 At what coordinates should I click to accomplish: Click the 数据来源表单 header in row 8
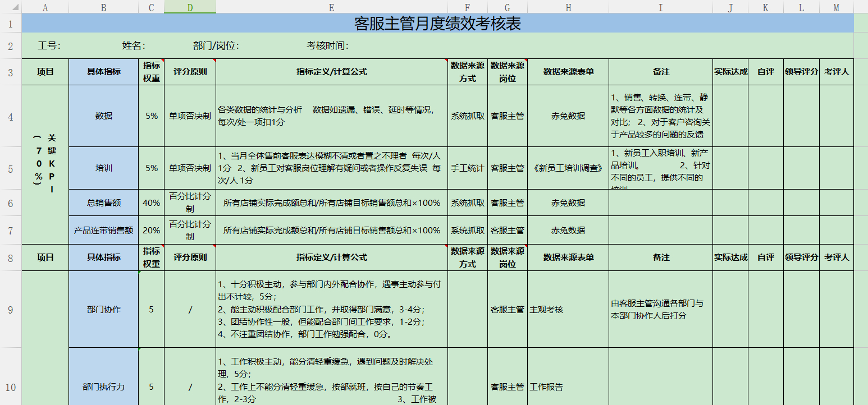click(568, 257)
